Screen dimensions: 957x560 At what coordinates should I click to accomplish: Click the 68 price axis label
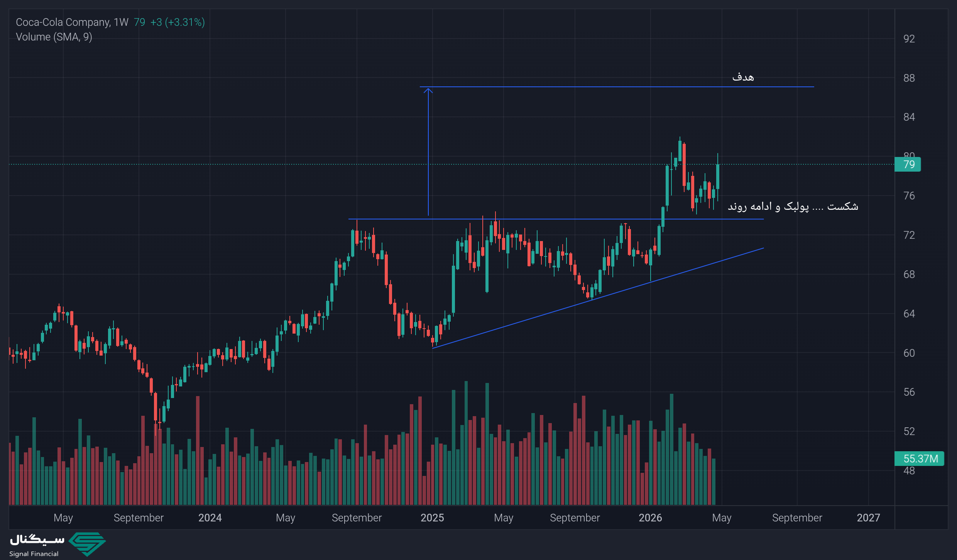pos(909,274)
